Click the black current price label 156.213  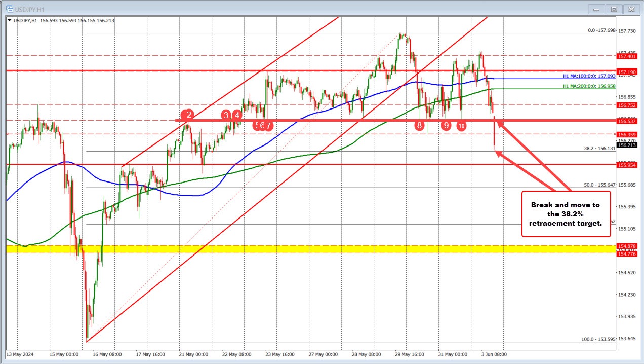coord(627,145)
